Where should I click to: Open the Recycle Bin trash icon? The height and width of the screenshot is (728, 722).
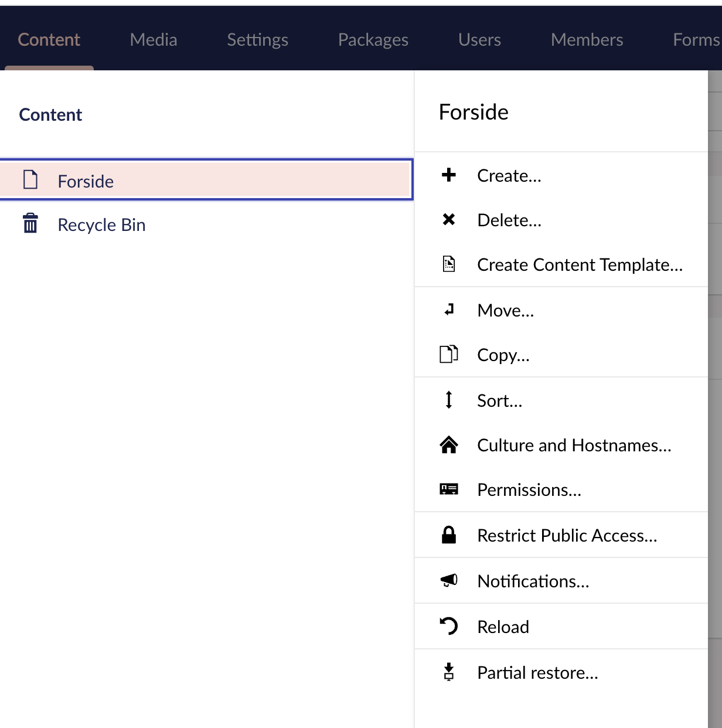(30, 224)
